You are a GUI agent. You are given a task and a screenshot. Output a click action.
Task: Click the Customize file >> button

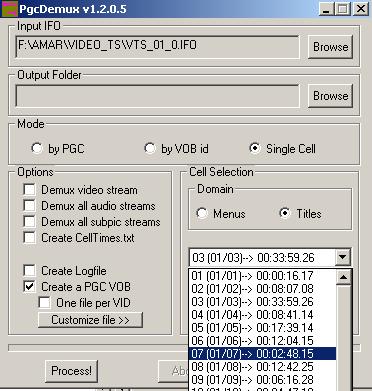coord(90,320)
